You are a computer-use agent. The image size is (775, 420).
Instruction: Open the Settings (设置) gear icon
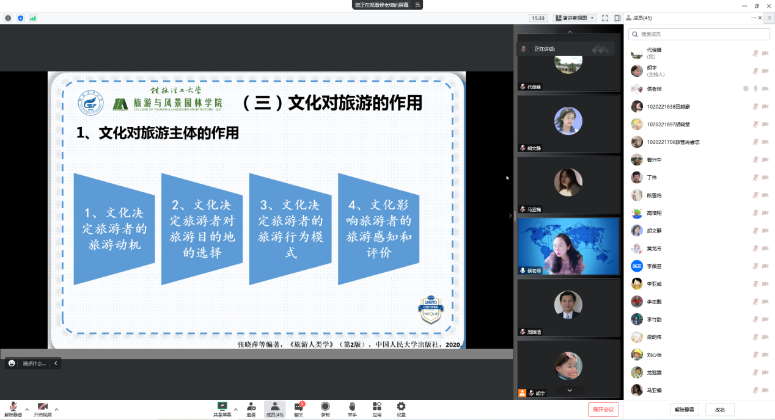click(401, 408)
